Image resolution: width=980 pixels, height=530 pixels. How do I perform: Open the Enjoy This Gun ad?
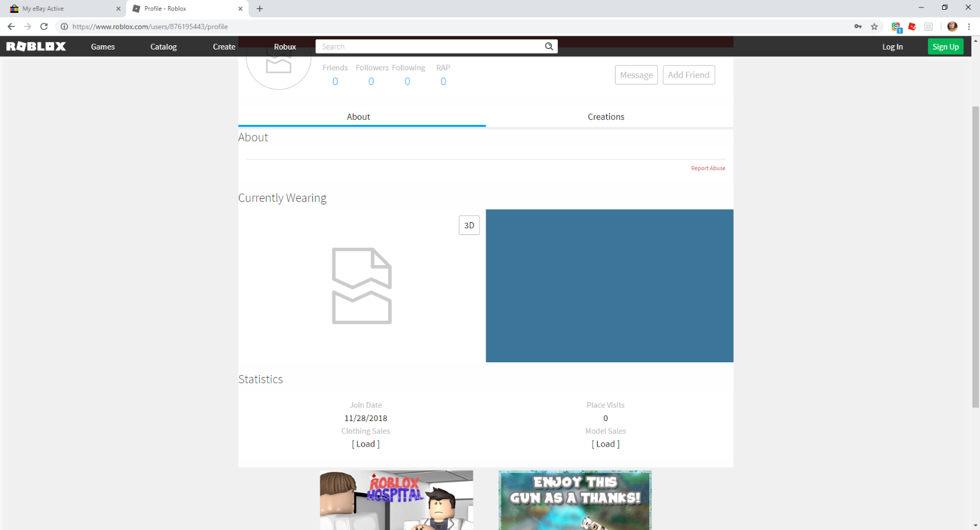(x=575, y=500)
